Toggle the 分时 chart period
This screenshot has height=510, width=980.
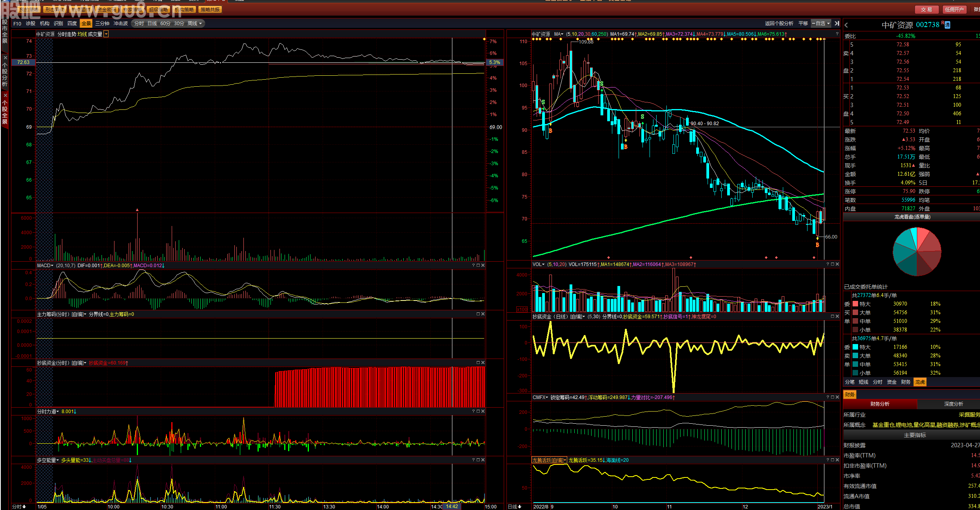(x=139, y=24)
